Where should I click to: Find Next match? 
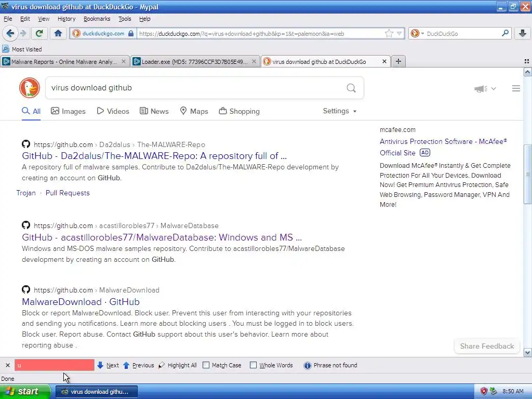click(x=108, y=365)
